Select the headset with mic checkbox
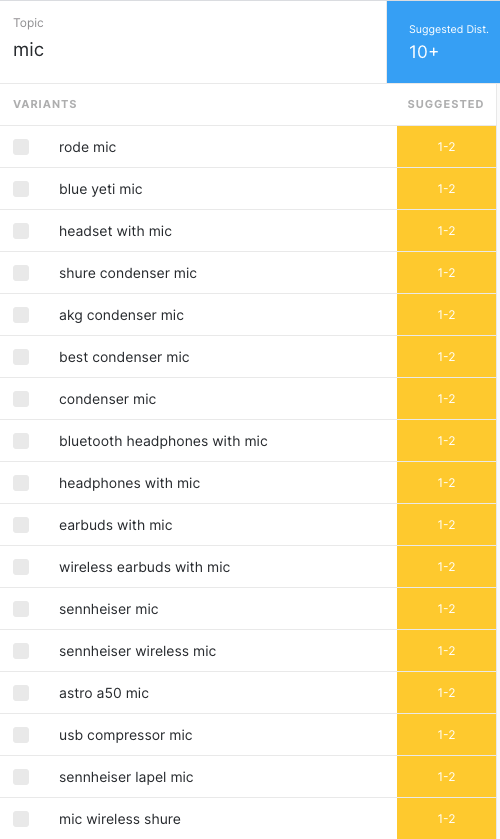This screenshot has width=500, height=839. pos(21,231)
